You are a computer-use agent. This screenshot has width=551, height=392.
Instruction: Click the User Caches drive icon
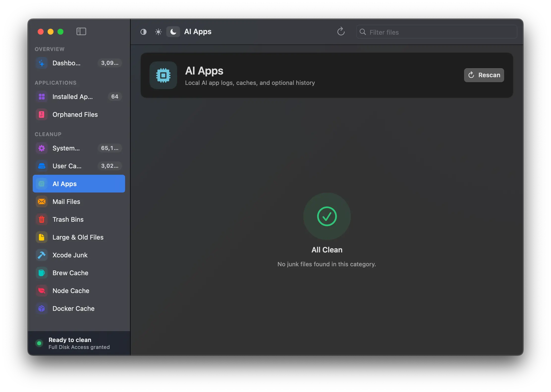(x=42, y=166)
